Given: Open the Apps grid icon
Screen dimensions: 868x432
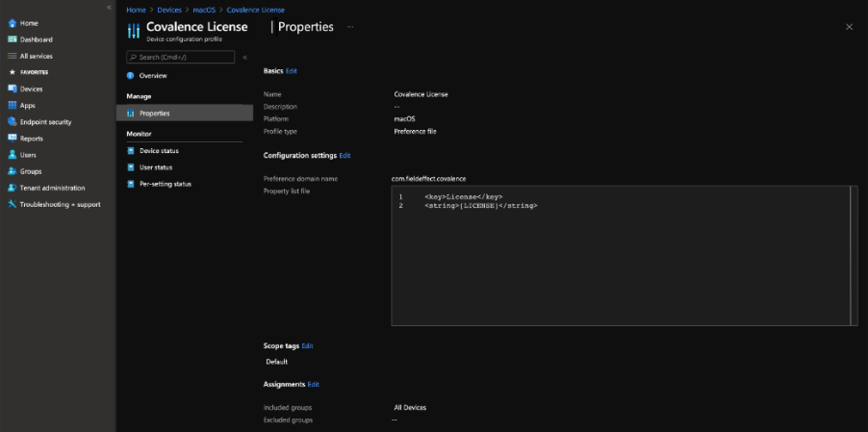Looking at the screenshot, I should (13, 105).
